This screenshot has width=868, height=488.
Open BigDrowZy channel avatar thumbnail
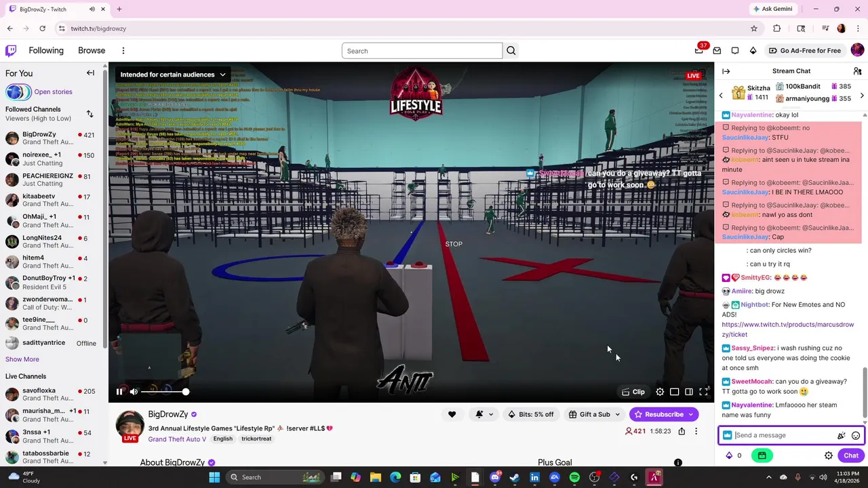click(130, 426)
